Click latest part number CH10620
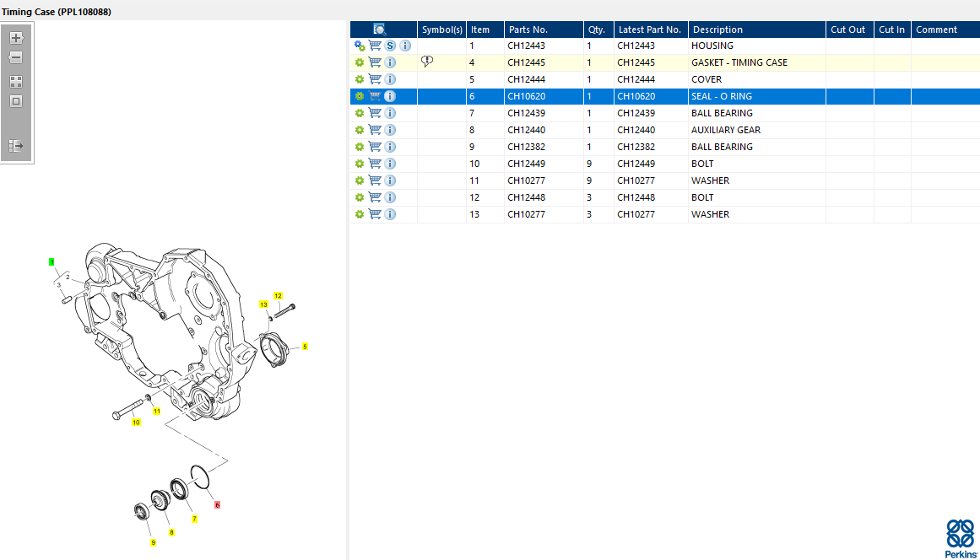980x560 pixels. tap(636, 96)
